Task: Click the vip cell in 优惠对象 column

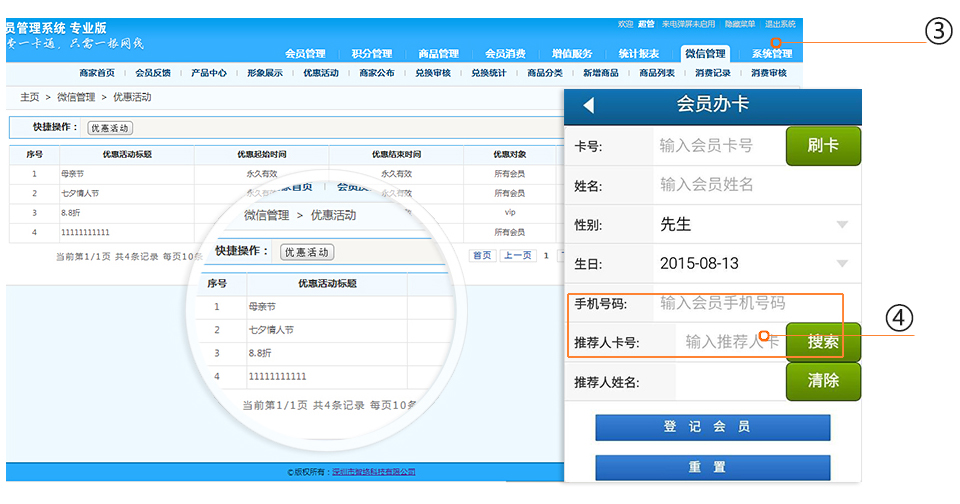Action: click(x=509, y=213)
